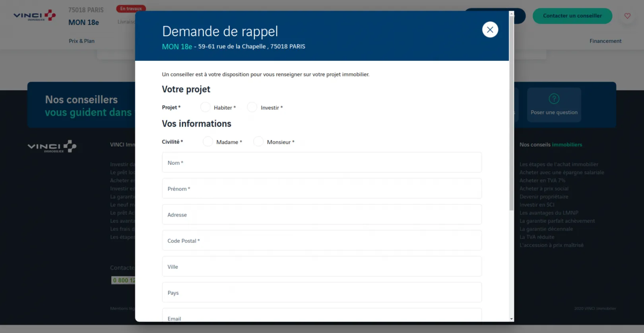Open Investir en SCI link
The width and height of the screenshot is (644, 333).
pos(537,204)
